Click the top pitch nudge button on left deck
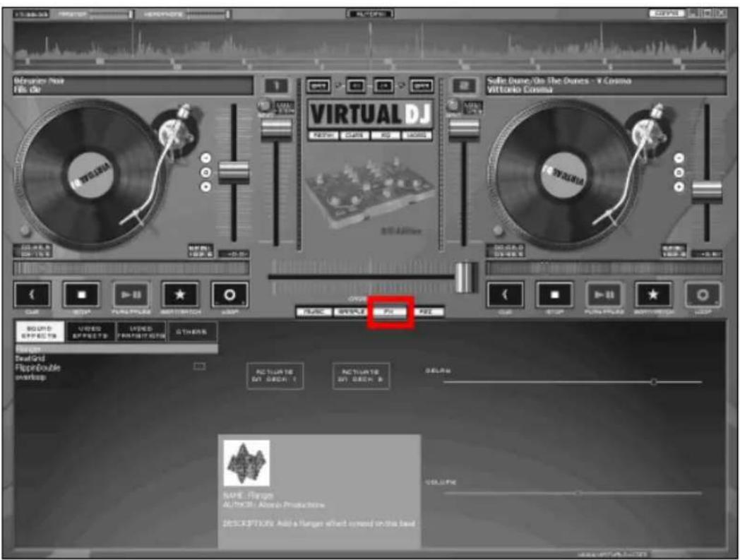 205,157
